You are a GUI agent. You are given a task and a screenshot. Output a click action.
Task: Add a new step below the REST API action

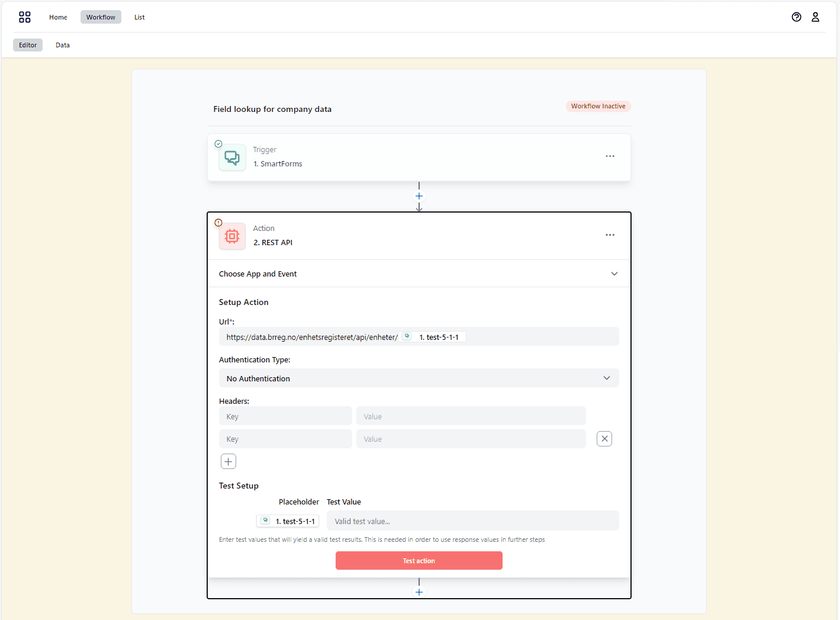click(x=419, y=592)
